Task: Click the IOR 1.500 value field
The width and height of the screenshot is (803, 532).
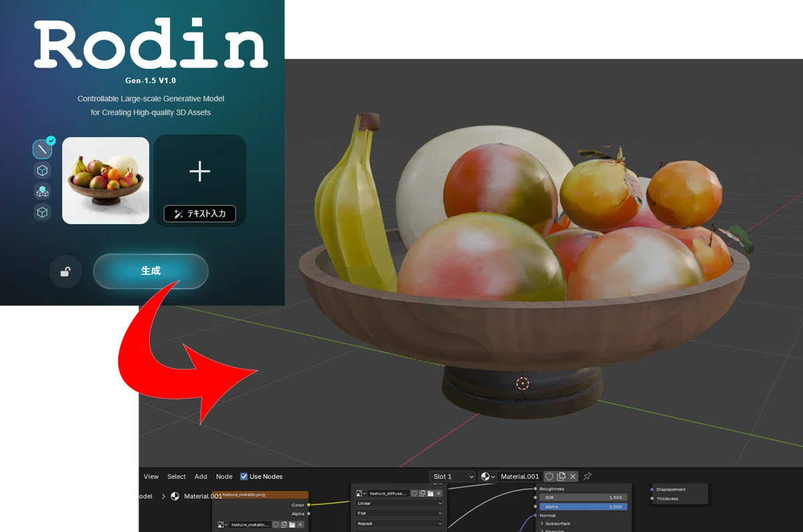Action: click(x=583, y=497)
